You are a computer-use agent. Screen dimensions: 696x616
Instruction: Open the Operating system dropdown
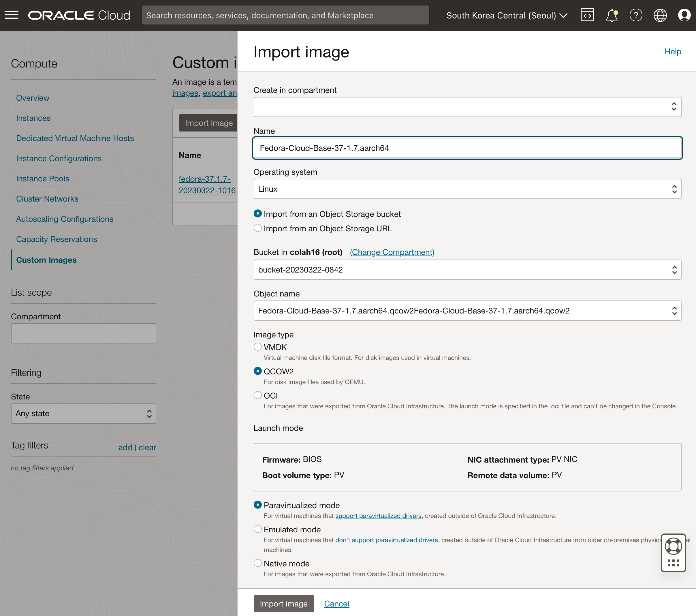(467, 189)
